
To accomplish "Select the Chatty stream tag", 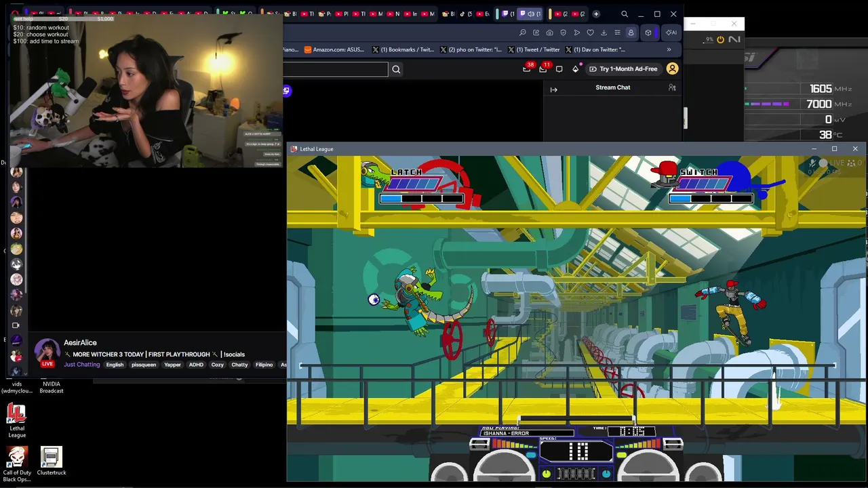I will [239, 365].
